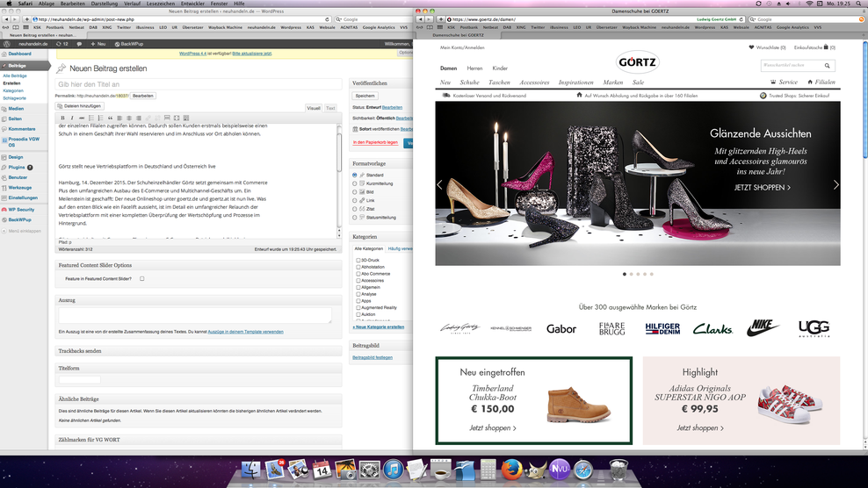Click the editor vertical scrollbar
Screen dimensions: 868x488
click(339, 180)
